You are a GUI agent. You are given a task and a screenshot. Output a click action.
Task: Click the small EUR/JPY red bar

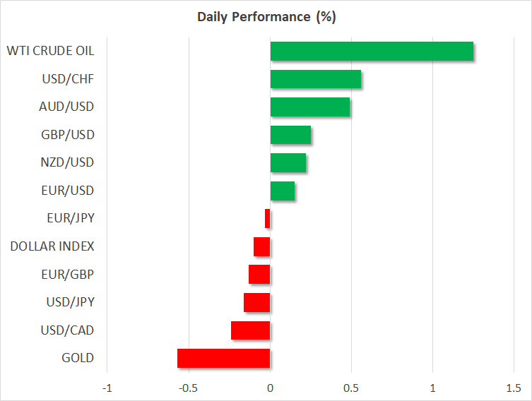(268, 219)
